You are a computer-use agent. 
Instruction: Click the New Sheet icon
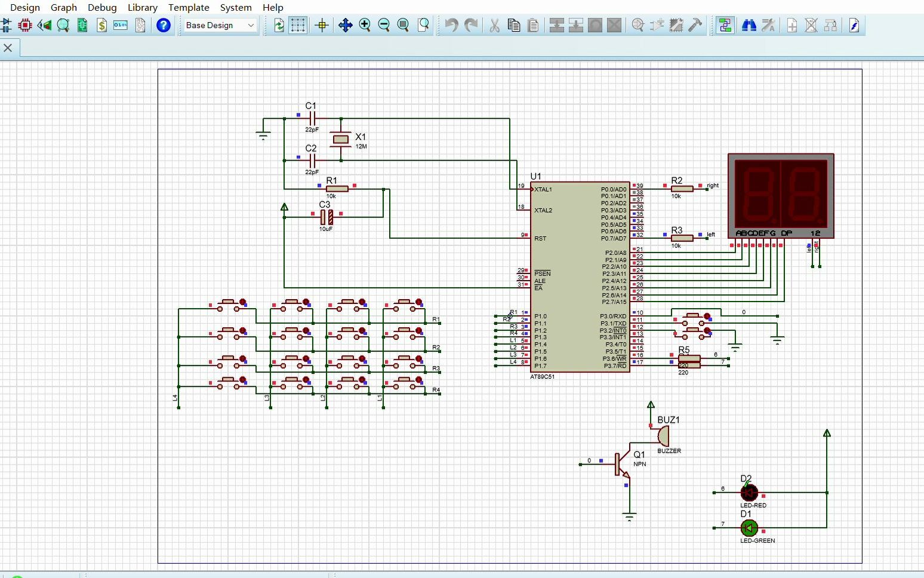[x=792, y=25]
